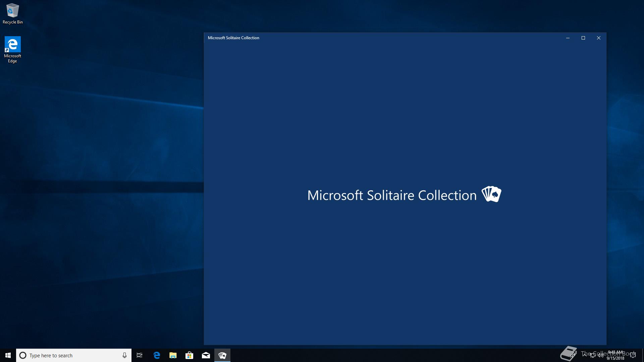Select the Microsoft Edge desktop shortcut

[x=12, y=50]
